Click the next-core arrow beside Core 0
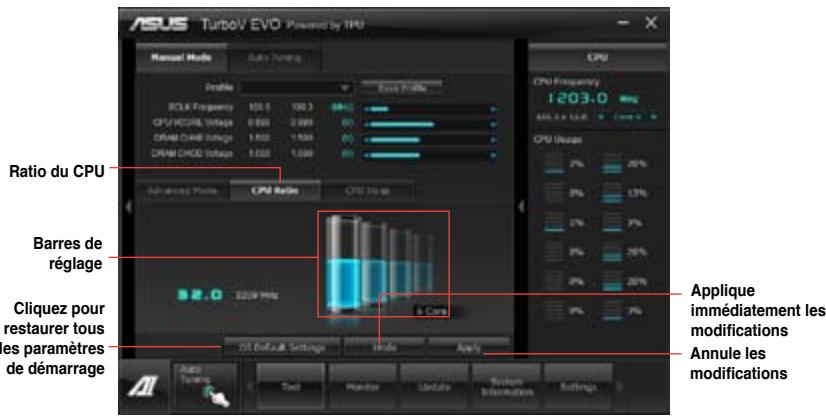The image size is (826, 420). (653, 117)
